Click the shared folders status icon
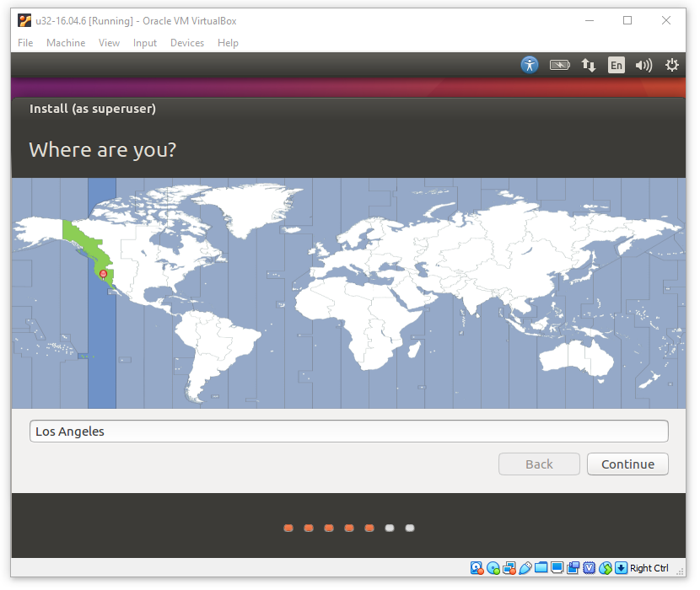The width and height of the screenshot is (700, 590). 541,568
